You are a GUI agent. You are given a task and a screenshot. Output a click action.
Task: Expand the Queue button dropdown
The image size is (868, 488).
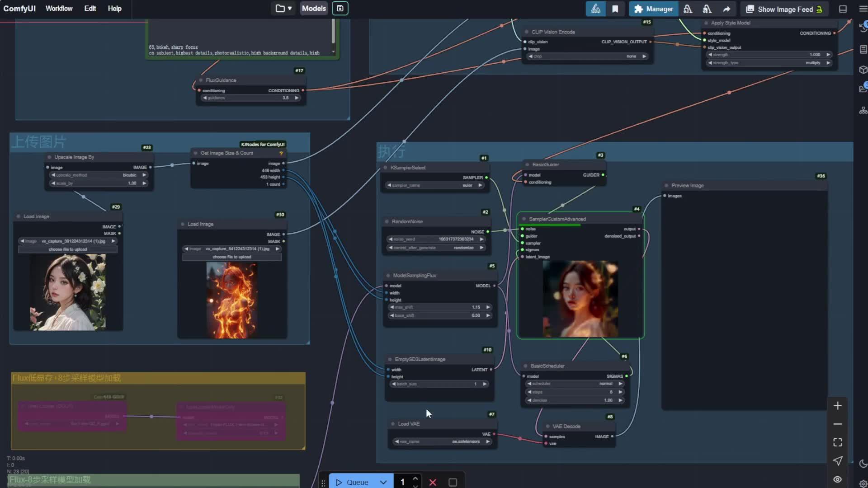[384, 482]
